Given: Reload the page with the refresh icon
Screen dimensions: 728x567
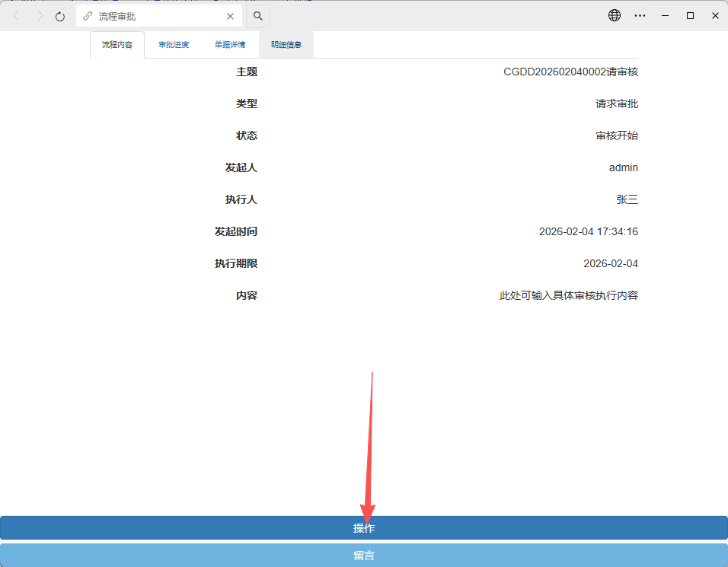Looking at the screenshot, I should 60,16.
